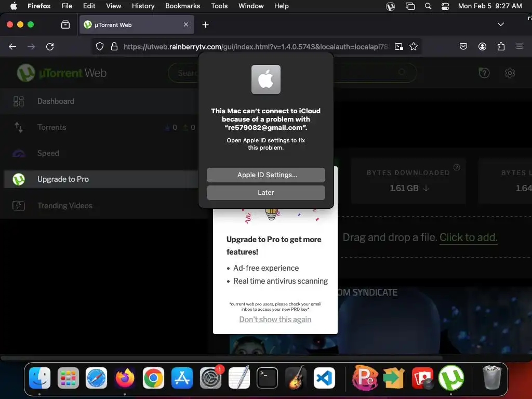
Task: Open µTorrent settings gear icon
Action: (x=510, y=73)
